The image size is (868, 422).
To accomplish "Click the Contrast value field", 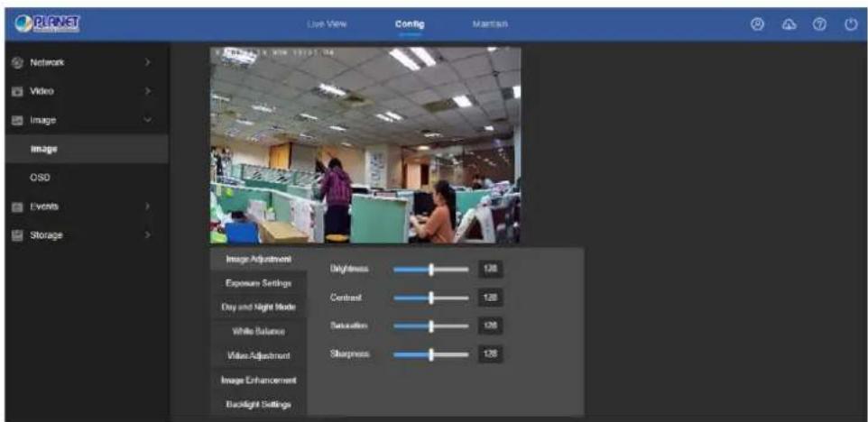I will coord(491,298).
